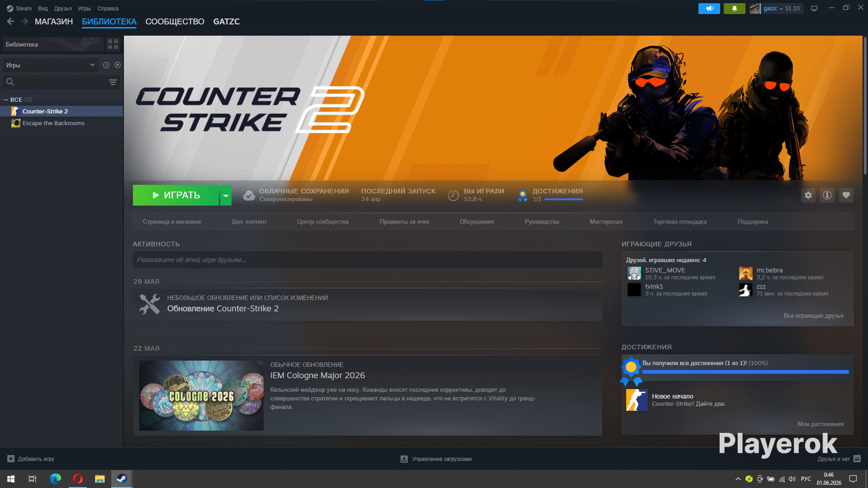This screenshot has width=868, height=488.
Task: Open Поддержка link
Action: (753, 222)
